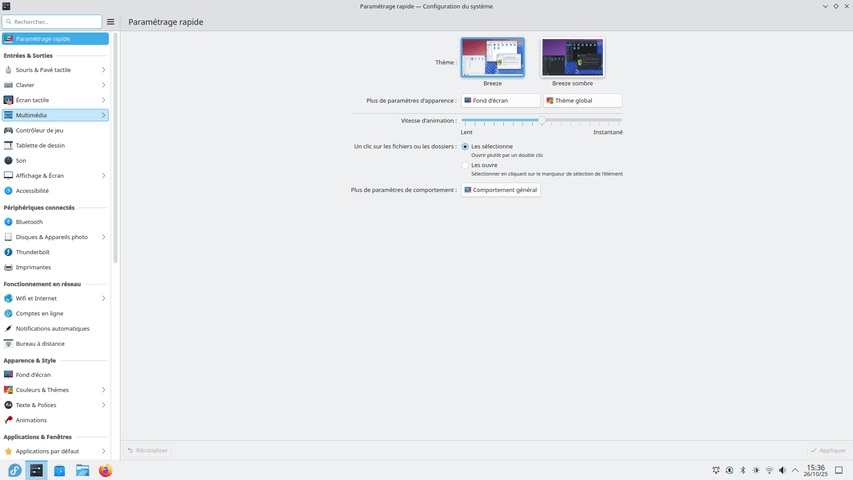This screenshot has width=853, height=480.
Task: Choose the Breeze sombre theme thumbnail
Action: tap(572, 57)
